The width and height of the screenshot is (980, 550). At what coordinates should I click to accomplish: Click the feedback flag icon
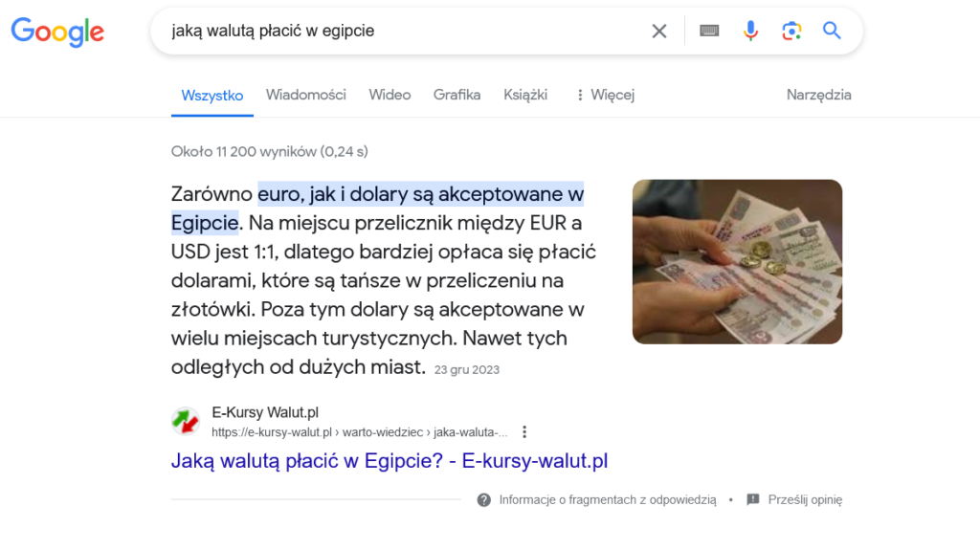click(753, 499)
